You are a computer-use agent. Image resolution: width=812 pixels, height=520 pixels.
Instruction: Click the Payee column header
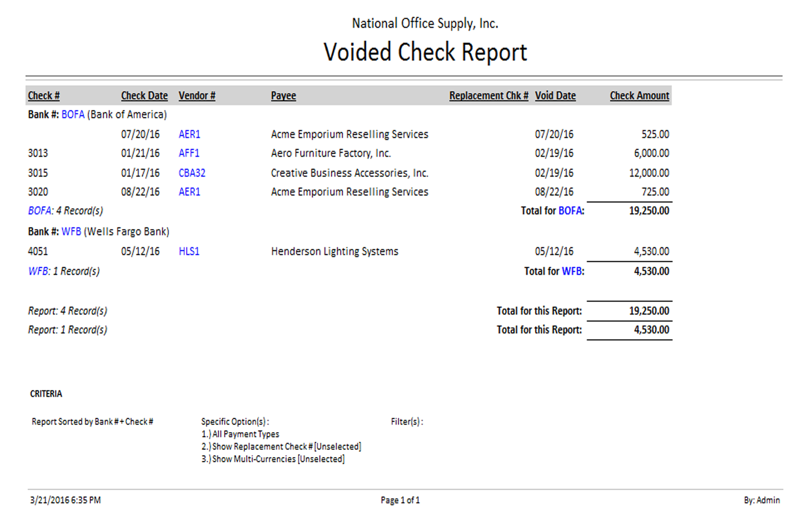283,95
